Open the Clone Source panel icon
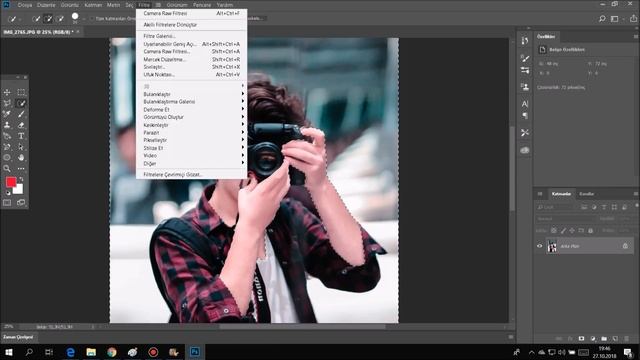640x360 pixels. point(525,87)
